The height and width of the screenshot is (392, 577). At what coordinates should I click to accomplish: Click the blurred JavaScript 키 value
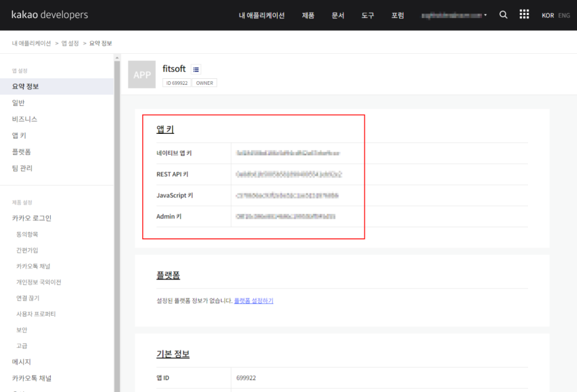tap(287, 195)
